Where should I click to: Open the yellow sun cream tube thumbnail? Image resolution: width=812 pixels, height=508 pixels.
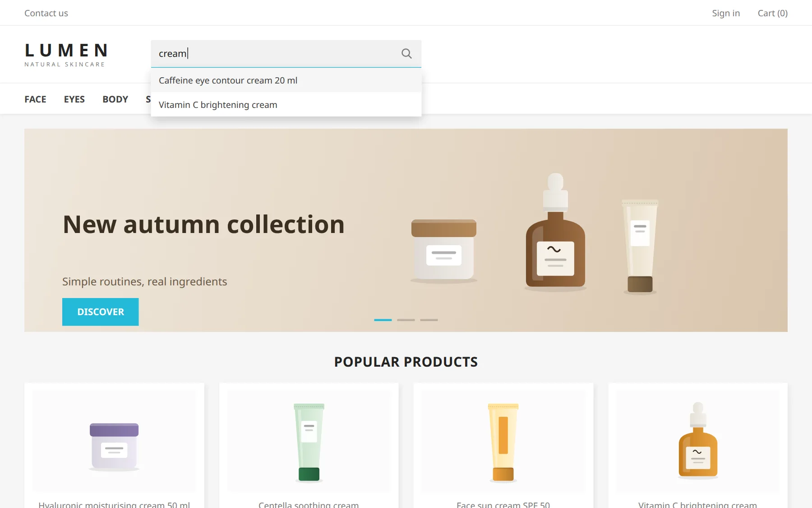click(503, 441)
